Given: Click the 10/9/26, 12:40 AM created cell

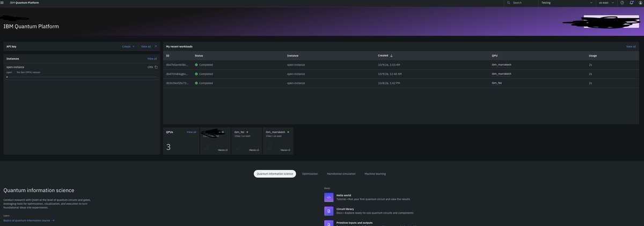Looking at the screenshot, I should (x=390, y=74).
